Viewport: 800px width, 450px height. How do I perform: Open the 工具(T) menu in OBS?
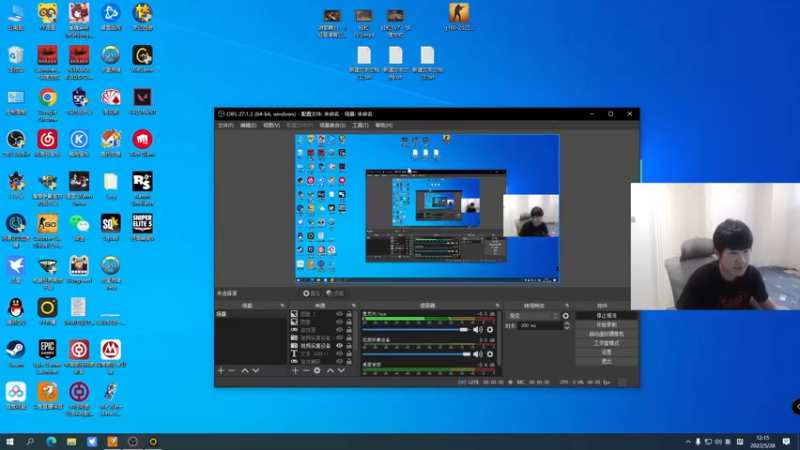click(360, 125)
